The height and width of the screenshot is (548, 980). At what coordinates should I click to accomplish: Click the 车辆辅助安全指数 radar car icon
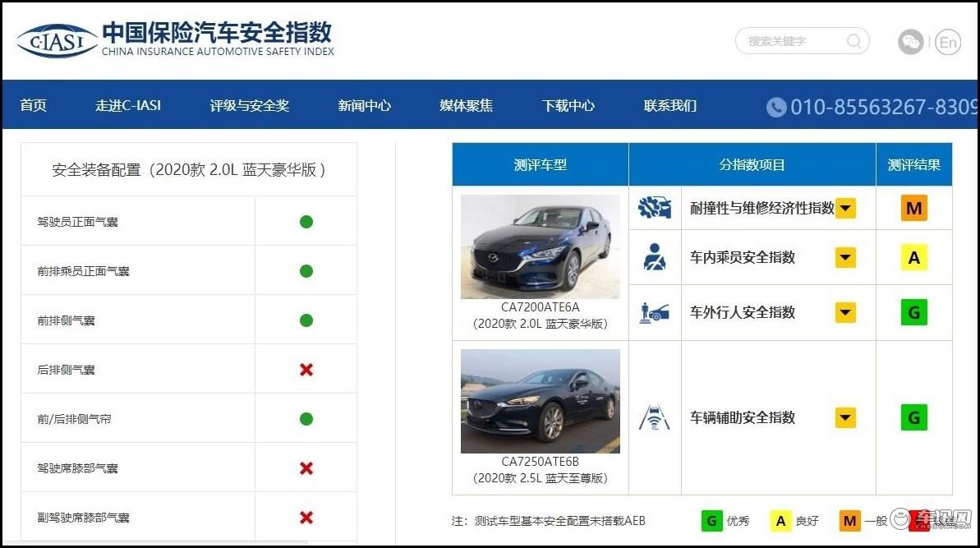click(x=655, y=417)
